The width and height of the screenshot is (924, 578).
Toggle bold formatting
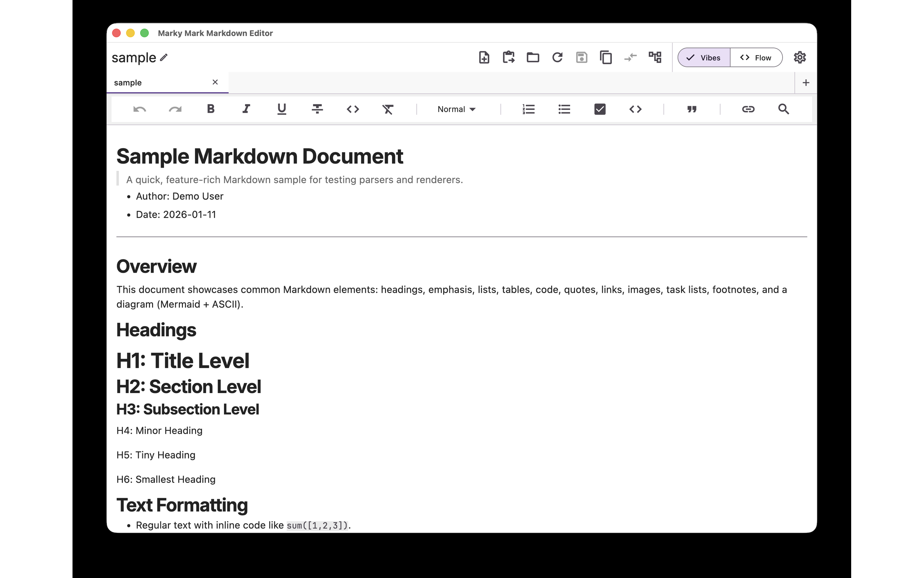(x=211, y=109)
